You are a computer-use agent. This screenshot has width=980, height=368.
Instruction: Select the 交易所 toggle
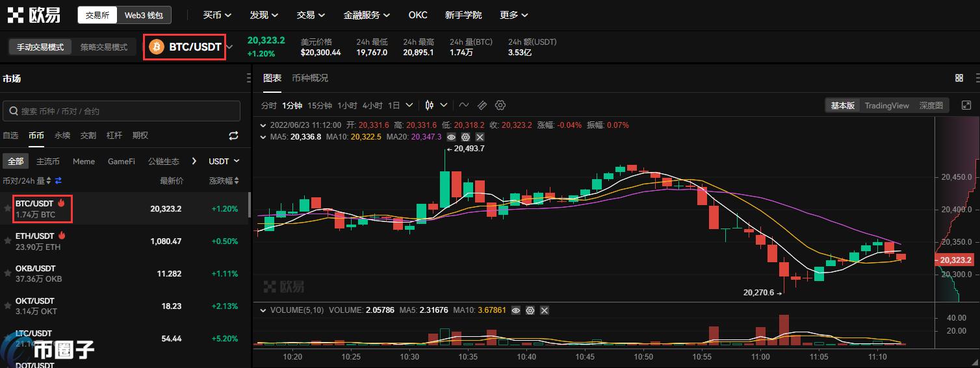(x=97, y=15)
